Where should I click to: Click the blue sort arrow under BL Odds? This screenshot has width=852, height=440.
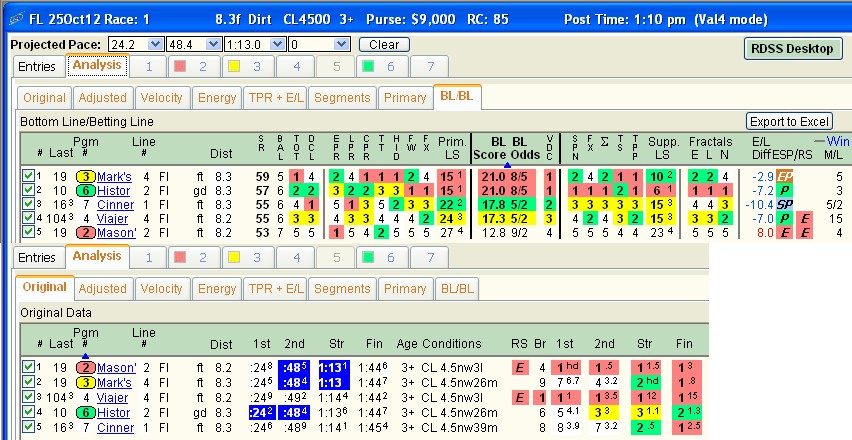coord(507,165)
